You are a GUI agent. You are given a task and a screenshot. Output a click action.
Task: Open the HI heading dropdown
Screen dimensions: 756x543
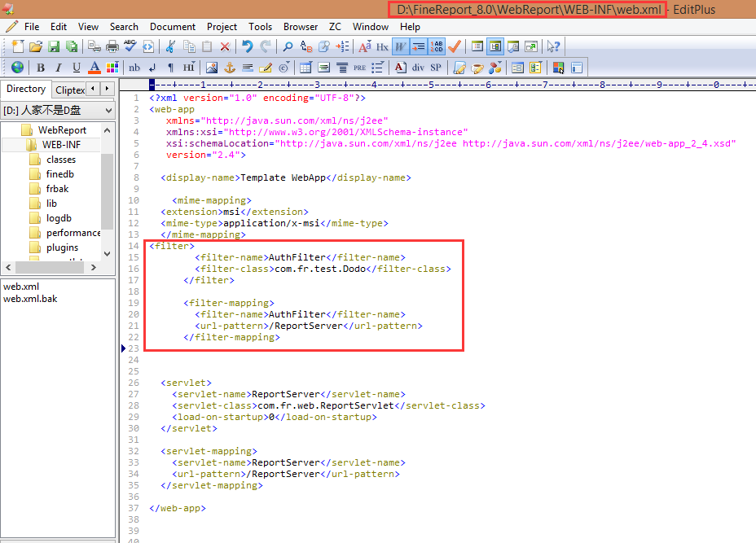tap(188, 68)
